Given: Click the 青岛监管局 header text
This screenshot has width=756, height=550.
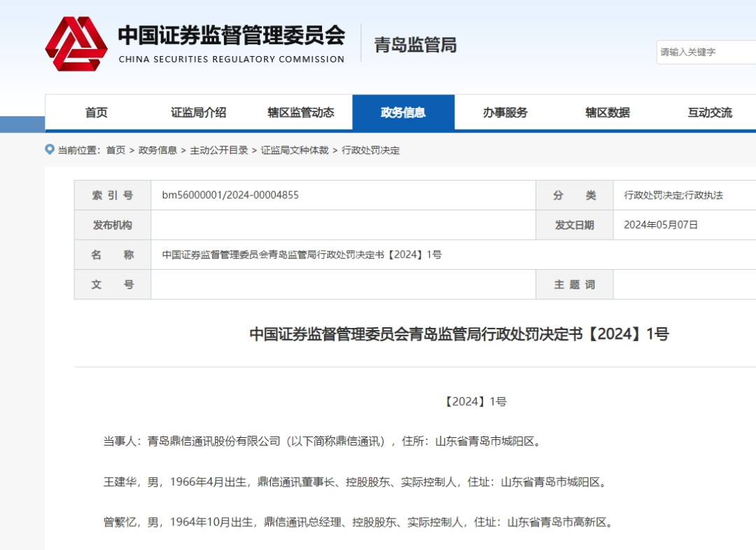Looking at the screenshot, I should click(x=416, y=45).
